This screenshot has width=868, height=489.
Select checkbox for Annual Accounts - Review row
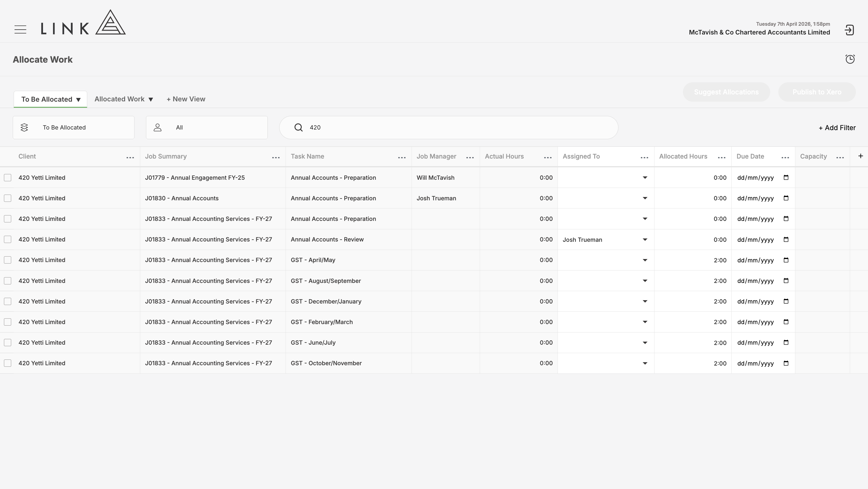pos(8,239)
